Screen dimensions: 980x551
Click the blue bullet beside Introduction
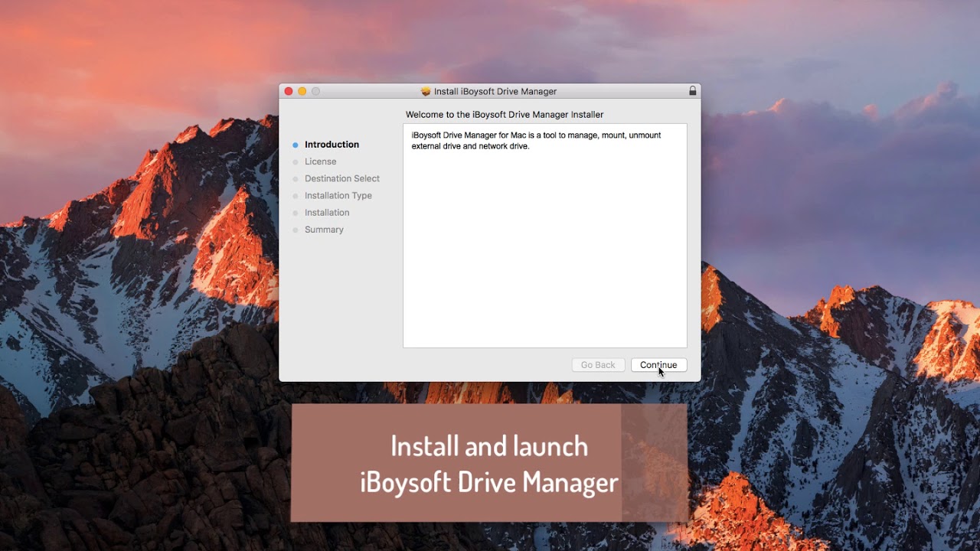pos(296,145)
